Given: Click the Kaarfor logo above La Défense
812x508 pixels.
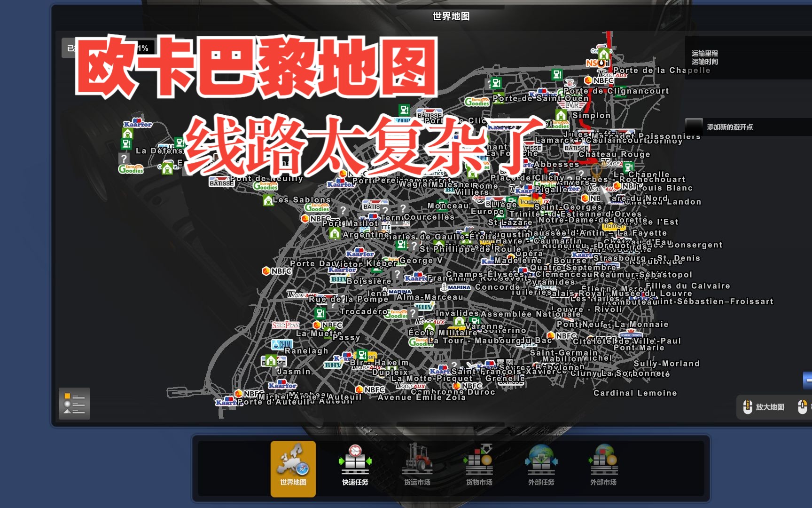Looking at the screenshot, I should tap(138, 123).
